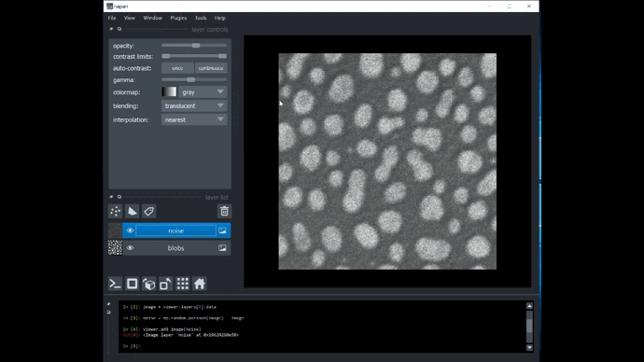Delete selected layers with trash icon
The image size is (644, 362).
(224, 212)
